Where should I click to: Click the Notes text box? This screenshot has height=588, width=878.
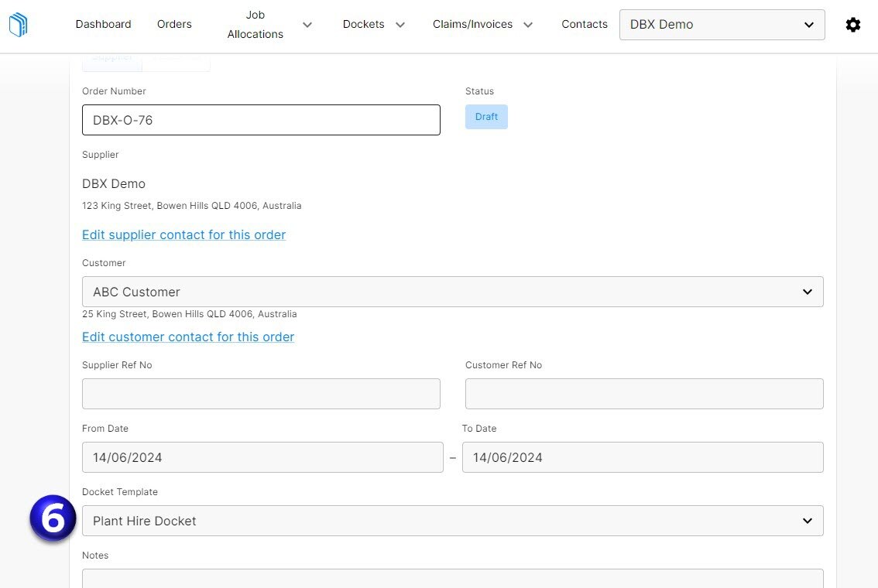(453, 580)
